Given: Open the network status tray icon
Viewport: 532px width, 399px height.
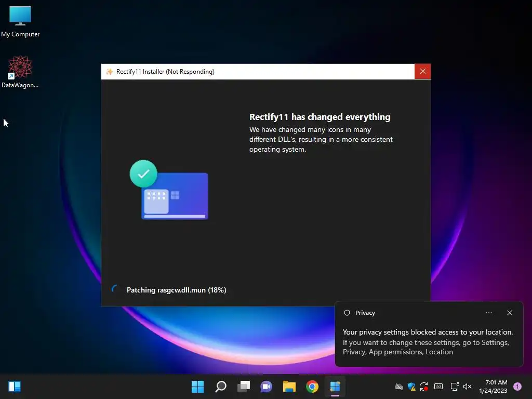Looking at the screenshot, I should [455, 387].
